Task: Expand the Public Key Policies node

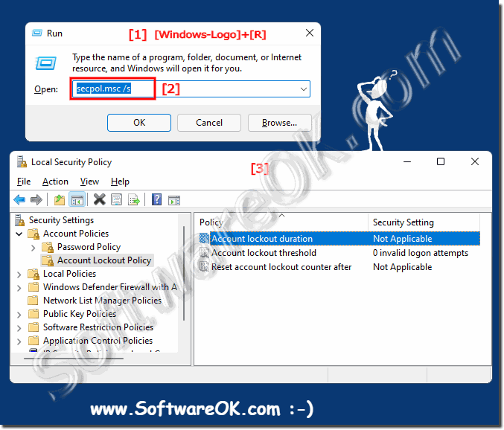Action: tap(19, 315)
